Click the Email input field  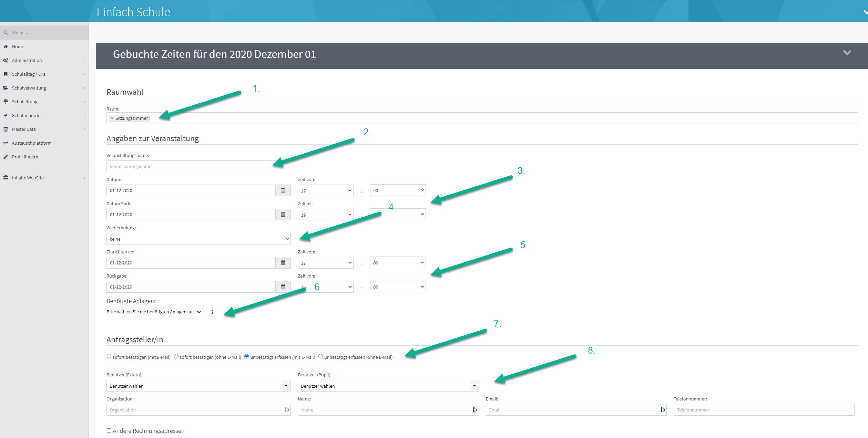click(x=576, y=410)
